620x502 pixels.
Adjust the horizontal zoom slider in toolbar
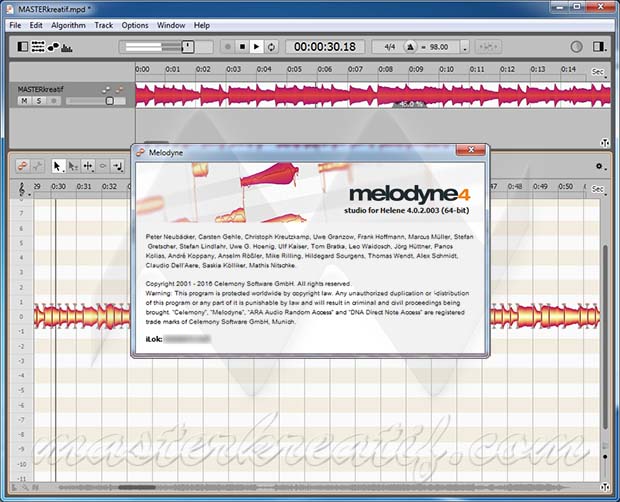[166, 47]
